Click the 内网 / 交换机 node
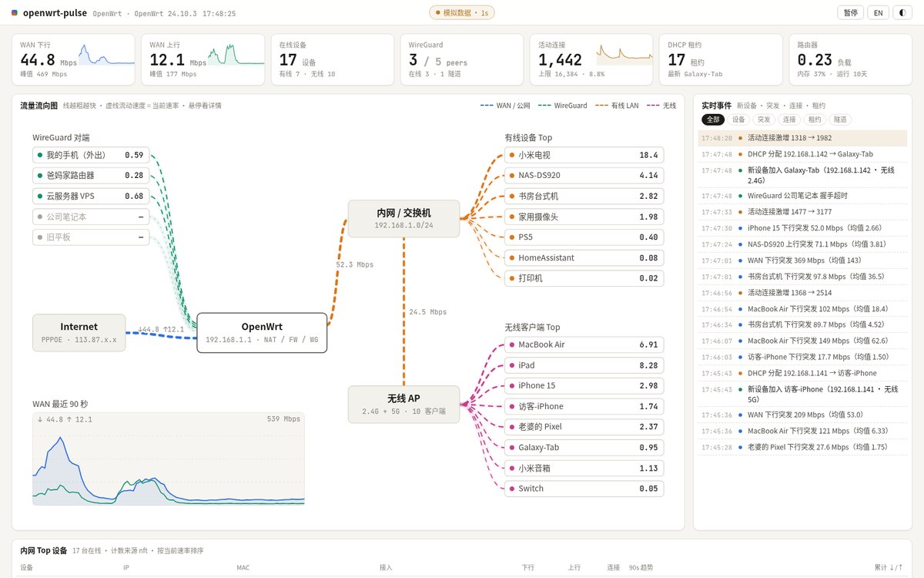 pos(403,219)
